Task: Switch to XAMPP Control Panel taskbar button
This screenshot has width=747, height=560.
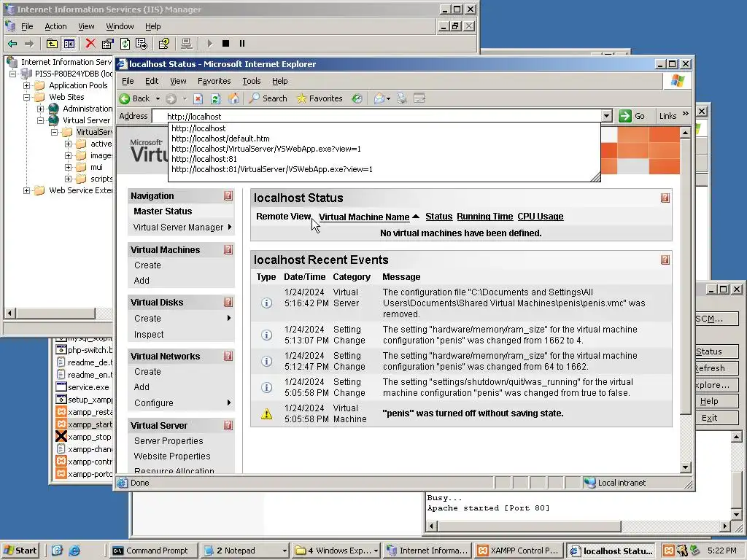Action: point(519,551)
